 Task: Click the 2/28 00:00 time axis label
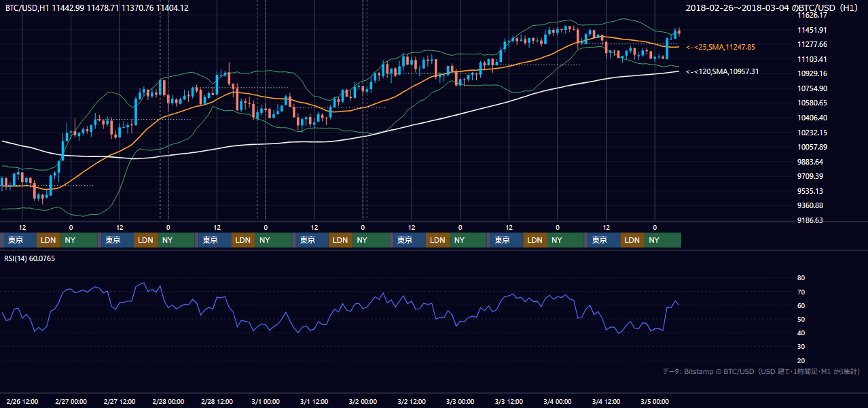tap(168, 401)
